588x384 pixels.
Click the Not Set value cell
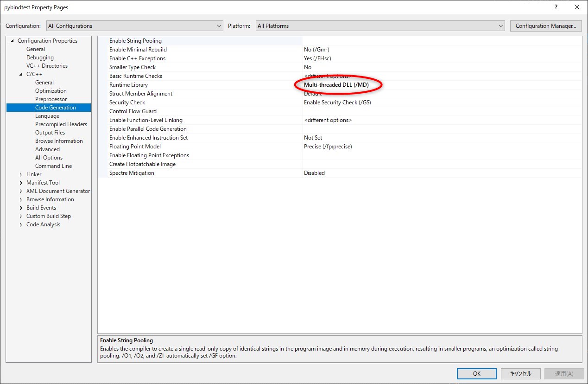(x=442, y=138)
